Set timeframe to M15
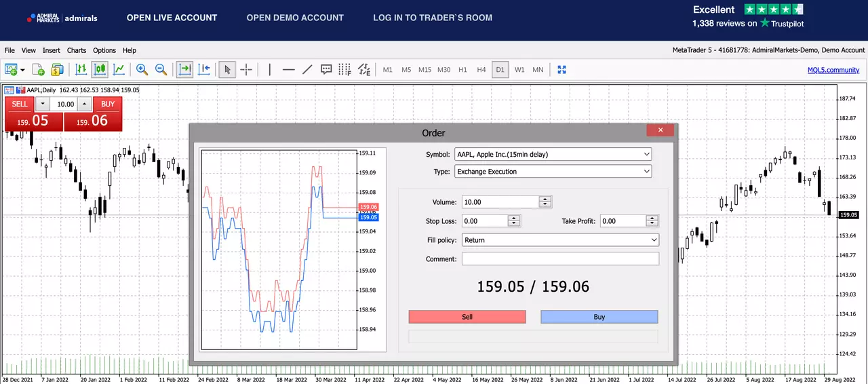The height and width of the screenshot is (384, 868). click(425, 70)
